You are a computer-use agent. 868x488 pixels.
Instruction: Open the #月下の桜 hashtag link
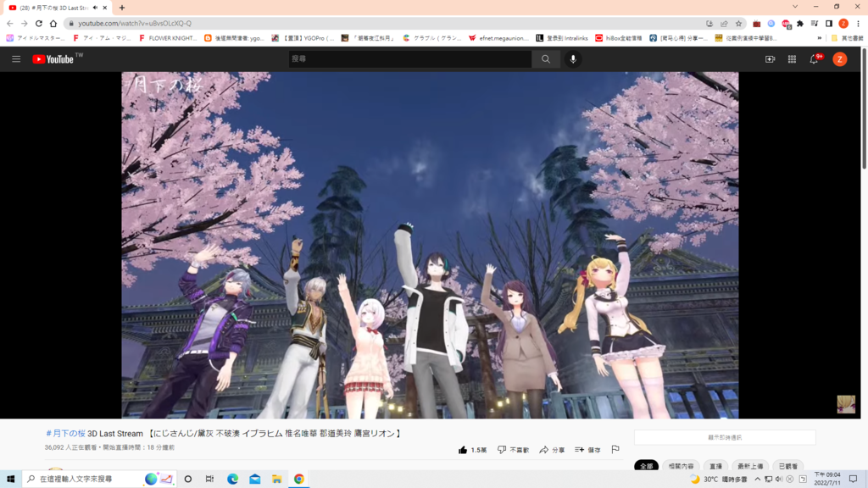65,433
